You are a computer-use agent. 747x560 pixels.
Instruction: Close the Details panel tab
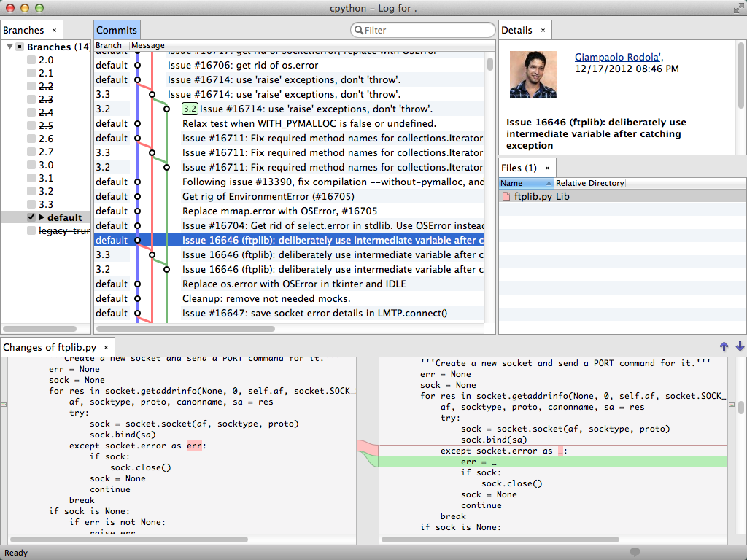tap(543, 30)
